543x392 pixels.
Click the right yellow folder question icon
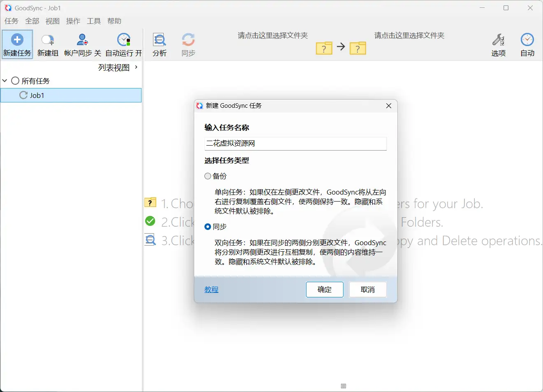coord(357,48)
